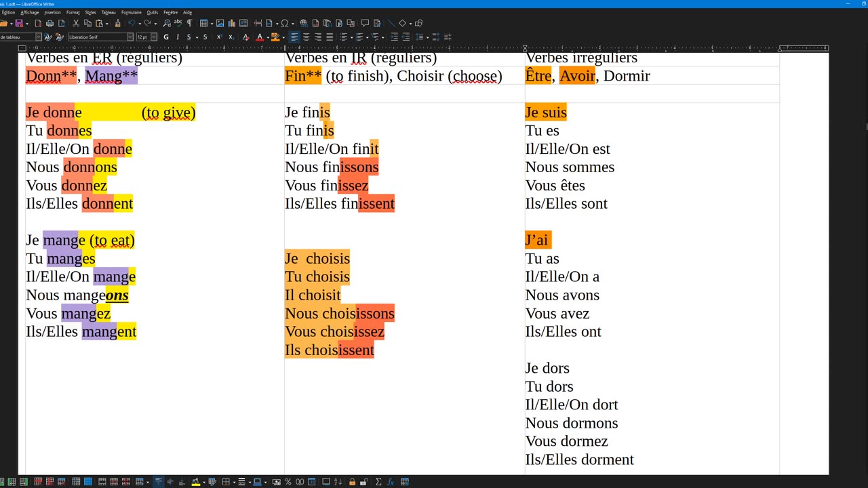Screen dimensions: 868x488
Task: Open highlighting color dropdown arrow
Action: pyautogui.click(x=283, y=37)
